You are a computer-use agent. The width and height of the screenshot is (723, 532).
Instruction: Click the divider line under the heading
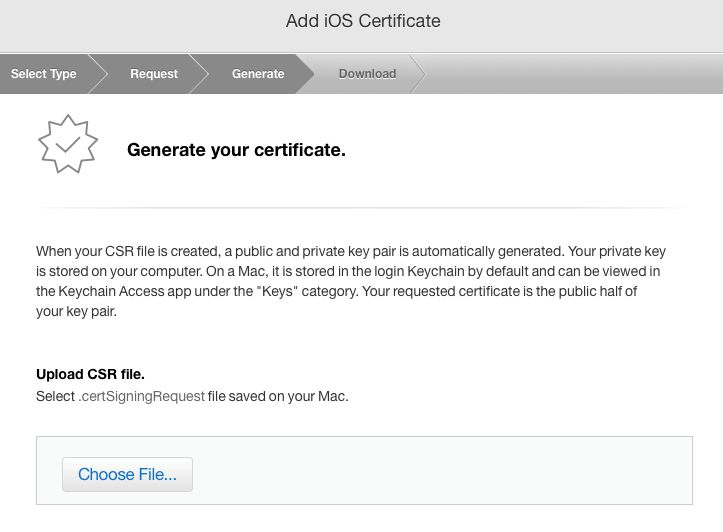(x=363, y=208)
